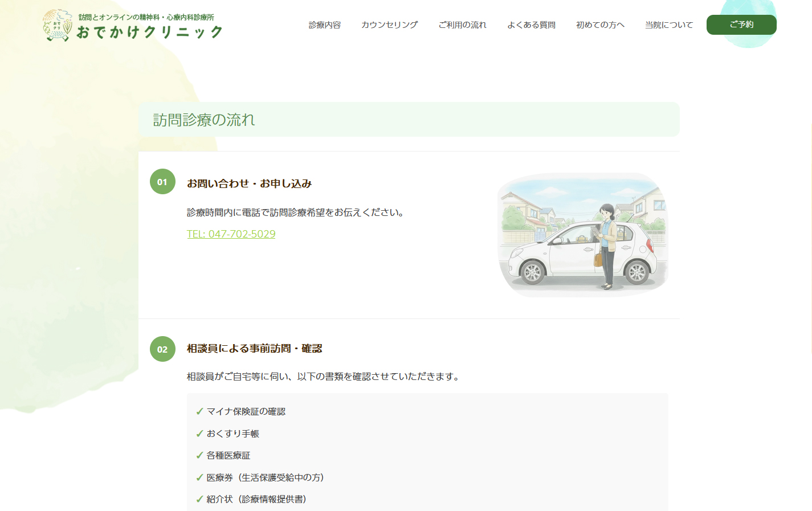The width and height of the screenshot is (812, 511).
Task: Open the 診療内容 menu item
Action: (x=324, y=25)
